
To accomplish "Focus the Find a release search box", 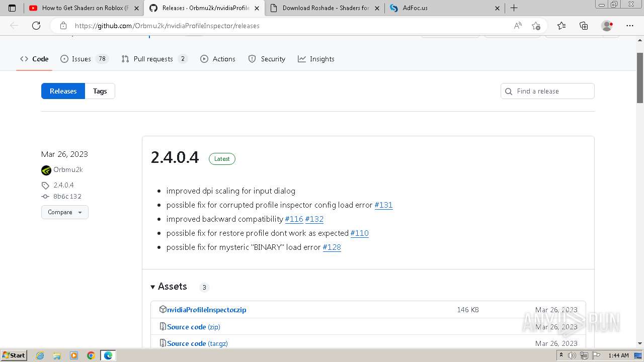I will [x=547, y=91].
